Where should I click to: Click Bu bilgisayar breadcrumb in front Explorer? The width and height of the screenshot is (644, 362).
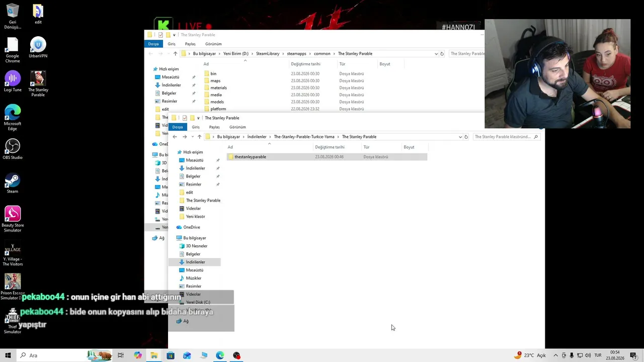click(x=228, y=137)
